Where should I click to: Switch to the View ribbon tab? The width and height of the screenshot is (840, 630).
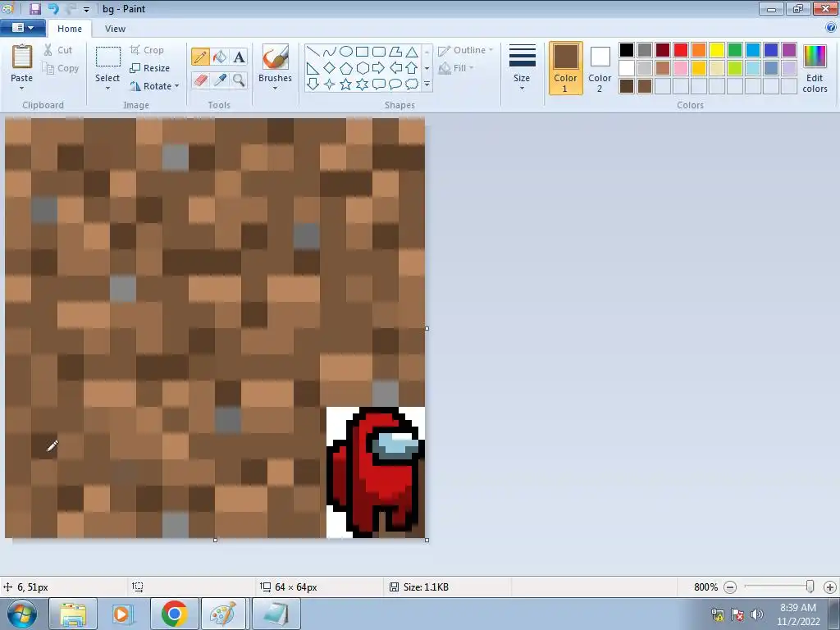click(x=115, y=29)
